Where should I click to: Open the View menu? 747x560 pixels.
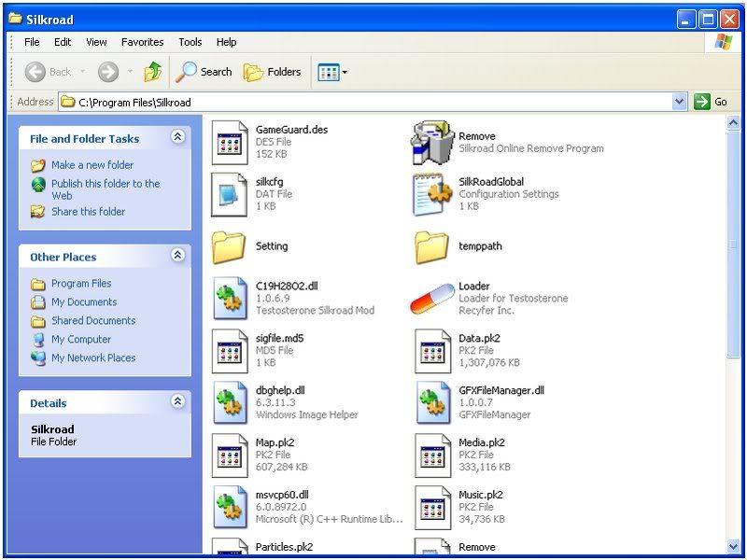(96, 42)
